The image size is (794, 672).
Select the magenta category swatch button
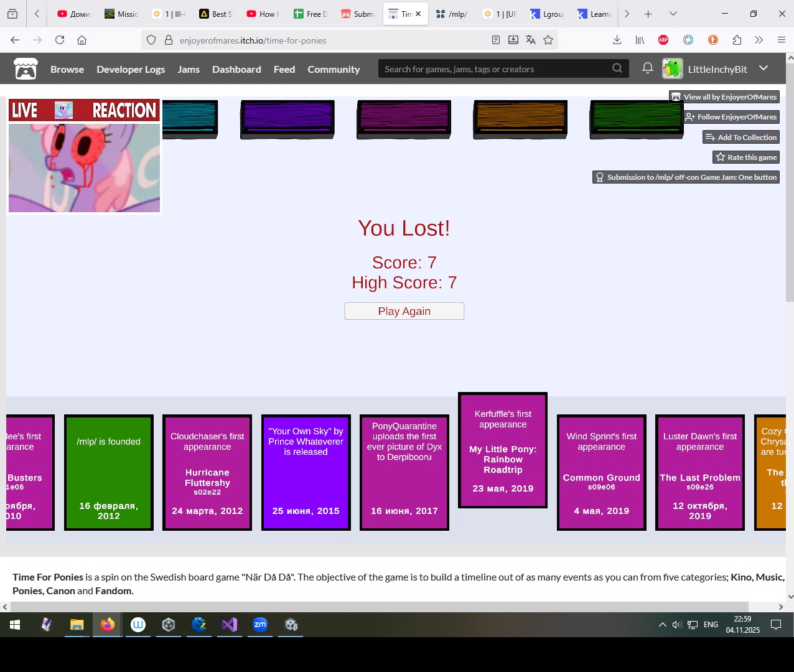(x=404, y=119)
